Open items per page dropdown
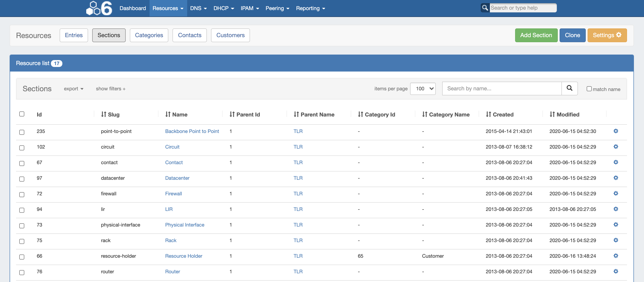The width and height of the screenshot is (644, 282). (x=422, y=88)
